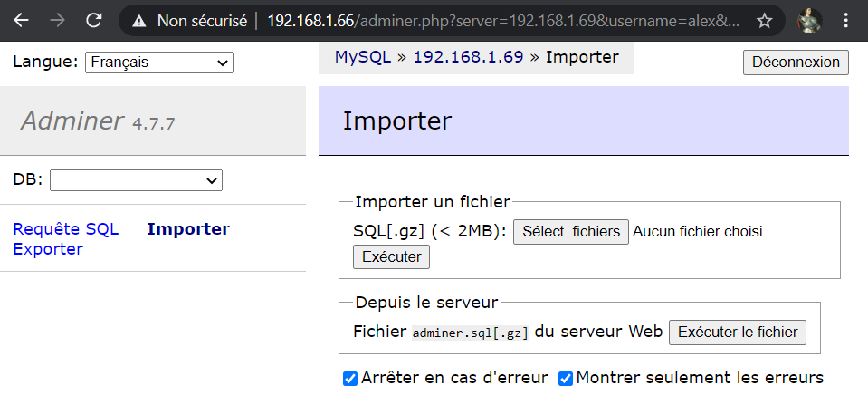The image size is (868, 405).
Task: Click Exécuter le fichier button
Action: 738,333
